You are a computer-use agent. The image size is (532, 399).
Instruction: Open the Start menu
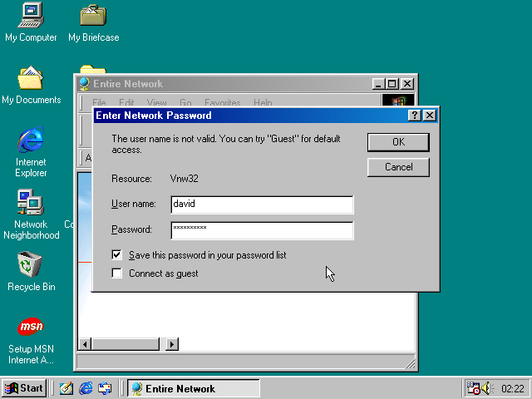pyautogui.click(x=24, y=388)
